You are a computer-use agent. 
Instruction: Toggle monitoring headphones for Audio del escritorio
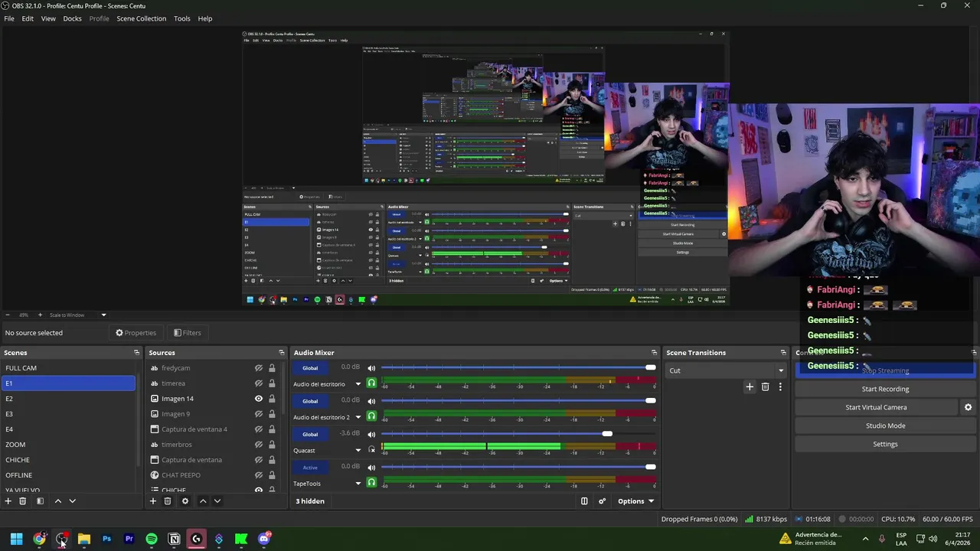click(x=371, y=383)
